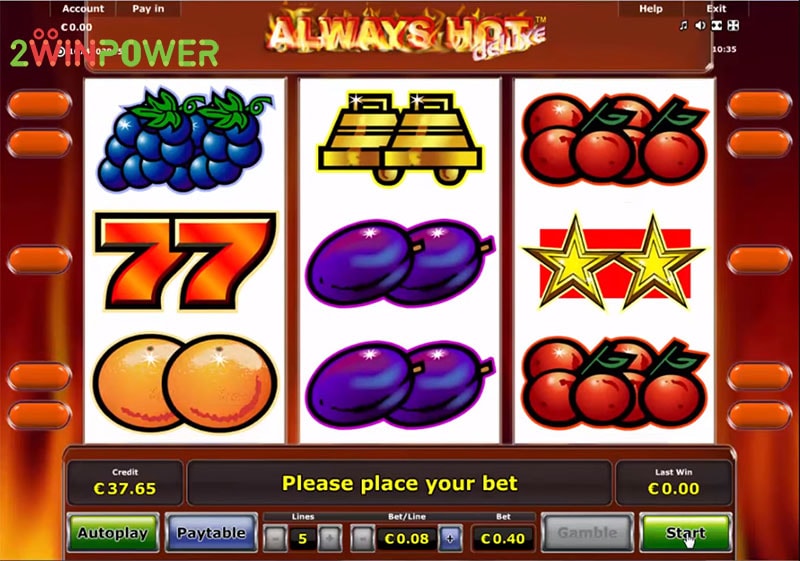Viewport: 800px width, 561px height.
Task: Decrease Bet/Line with the minus button
Action: click(x=363, y=539)
